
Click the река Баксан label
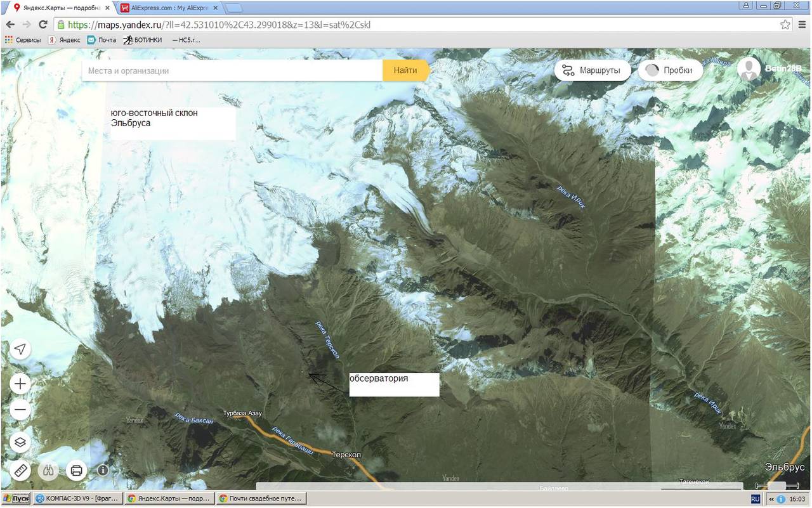[x=193, y=417]
